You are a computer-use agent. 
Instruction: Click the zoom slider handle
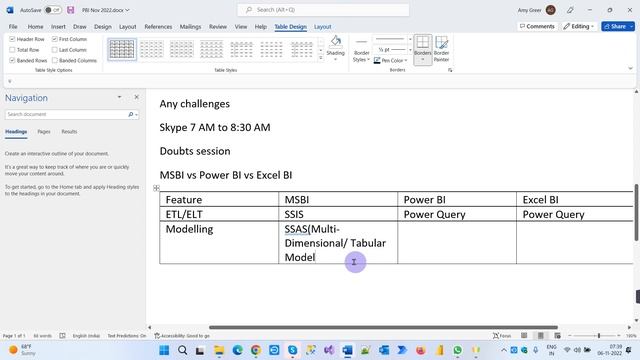pos(599,336)
